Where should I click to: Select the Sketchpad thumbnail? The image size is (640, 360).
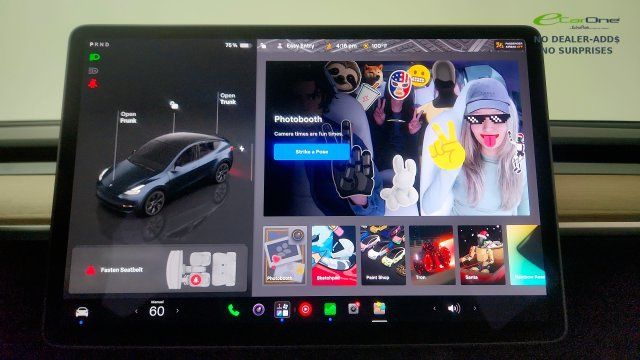(x=333, y=256)
